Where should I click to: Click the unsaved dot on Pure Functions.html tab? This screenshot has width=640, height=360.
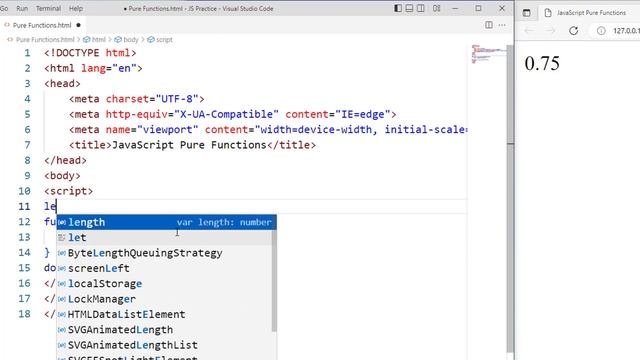click(x=78, y=25)
